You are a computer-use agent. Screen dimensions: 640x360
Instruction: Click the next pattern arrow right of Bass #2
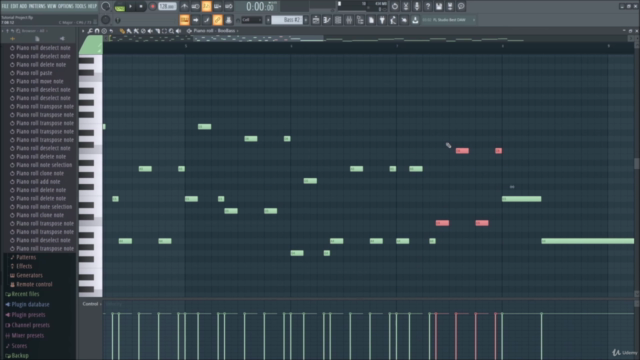pos(306,20)
